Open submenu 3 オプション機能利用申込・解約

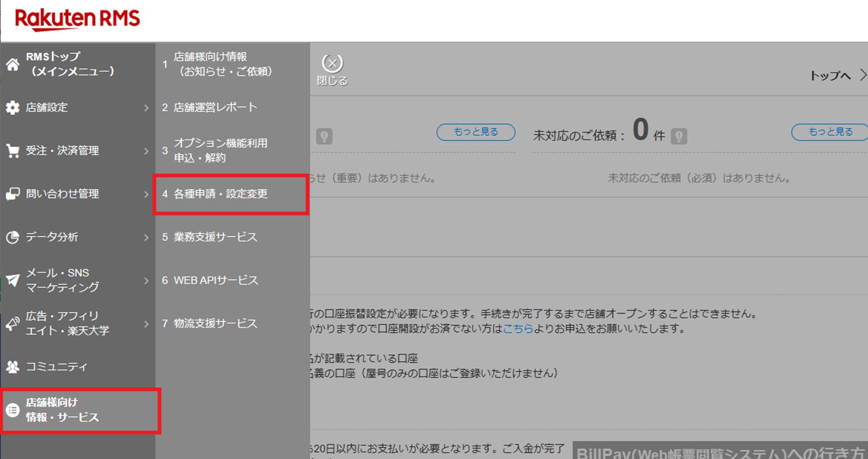232,151
